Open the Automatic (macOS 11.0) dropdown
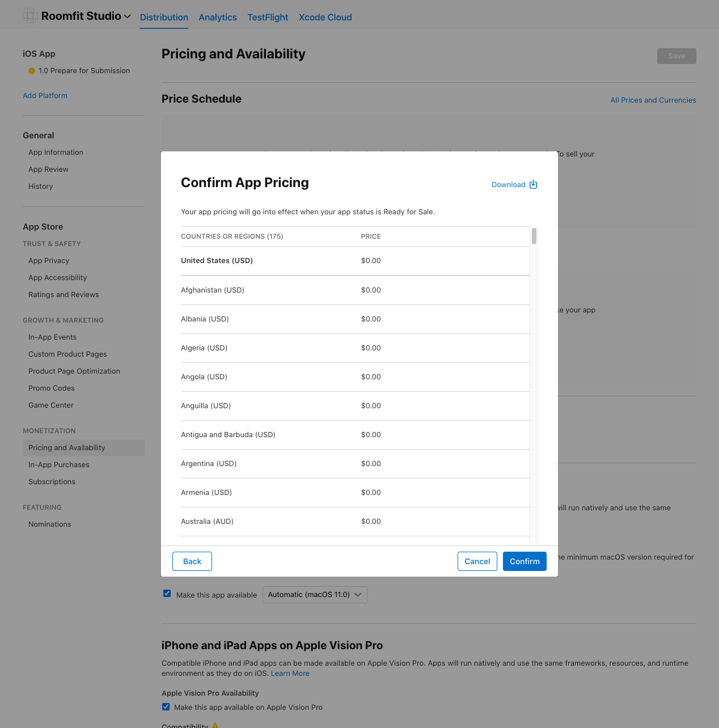The height and width of the screenshot is (728, 719). (315, 595)
